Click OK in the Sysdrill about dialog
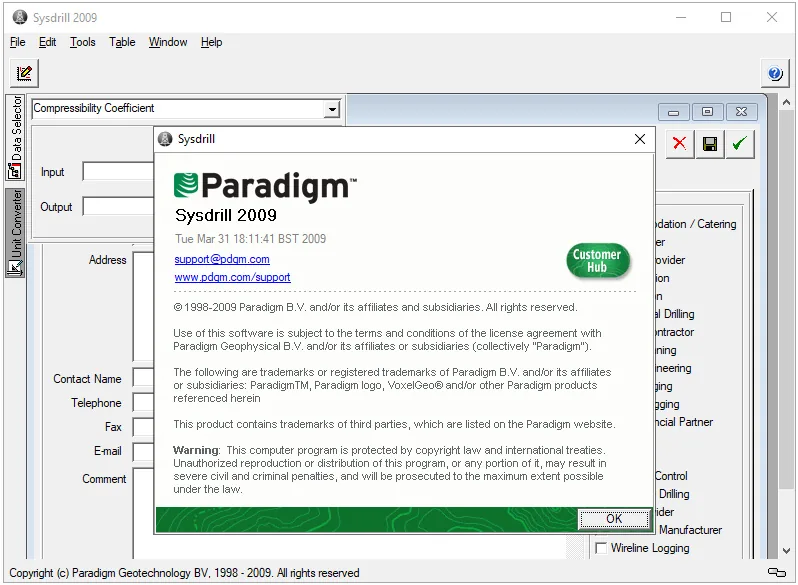Viewport: 798px width, 585px height. pos(614,519)
